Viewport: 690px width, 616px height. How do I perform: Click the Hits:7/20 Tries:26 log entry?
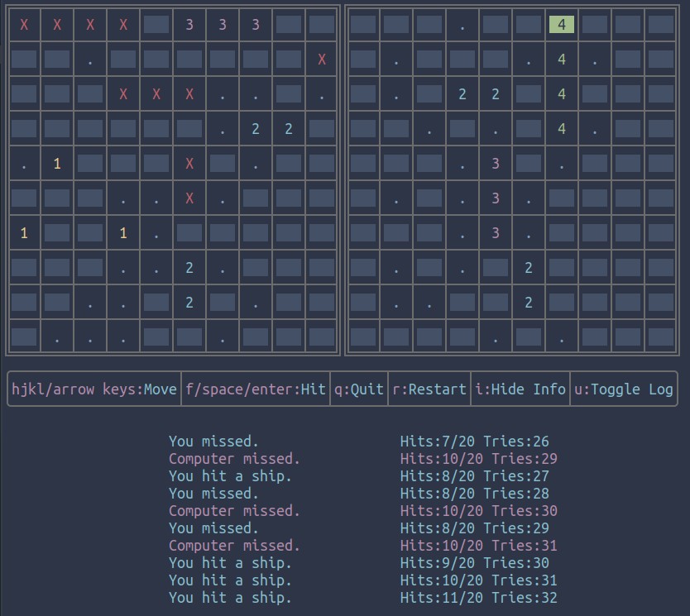[x=475, y=442]
